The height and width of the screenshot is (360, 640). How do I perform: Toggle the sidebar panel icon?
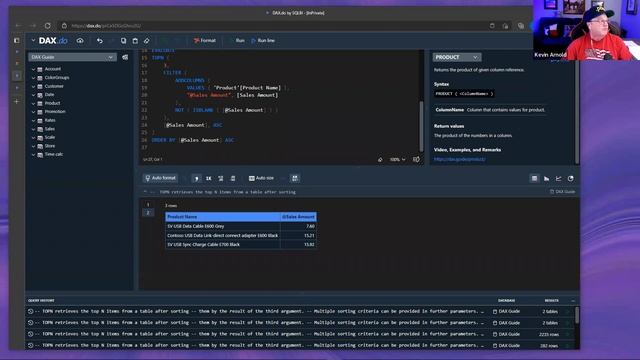17,40
